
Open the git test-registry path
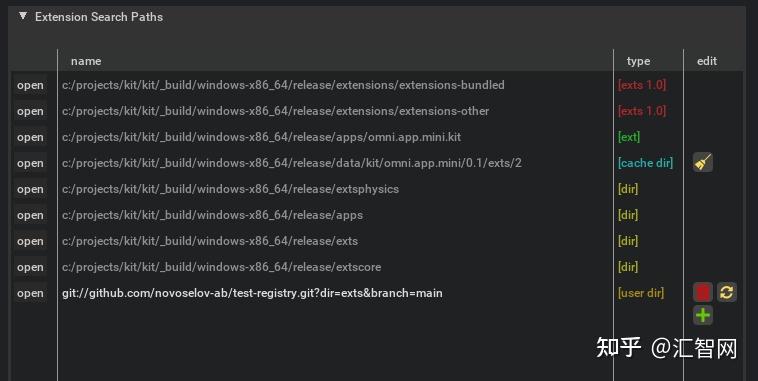click(30, 293)
